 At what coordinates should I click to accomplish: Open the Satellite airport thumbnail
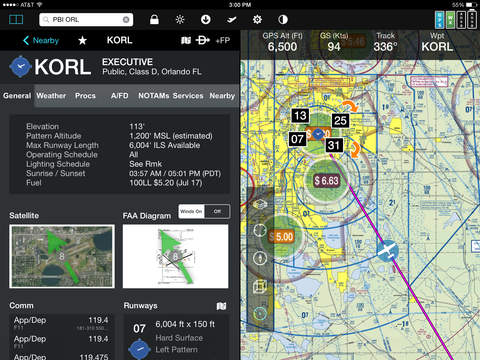click(x=62, y=256)
